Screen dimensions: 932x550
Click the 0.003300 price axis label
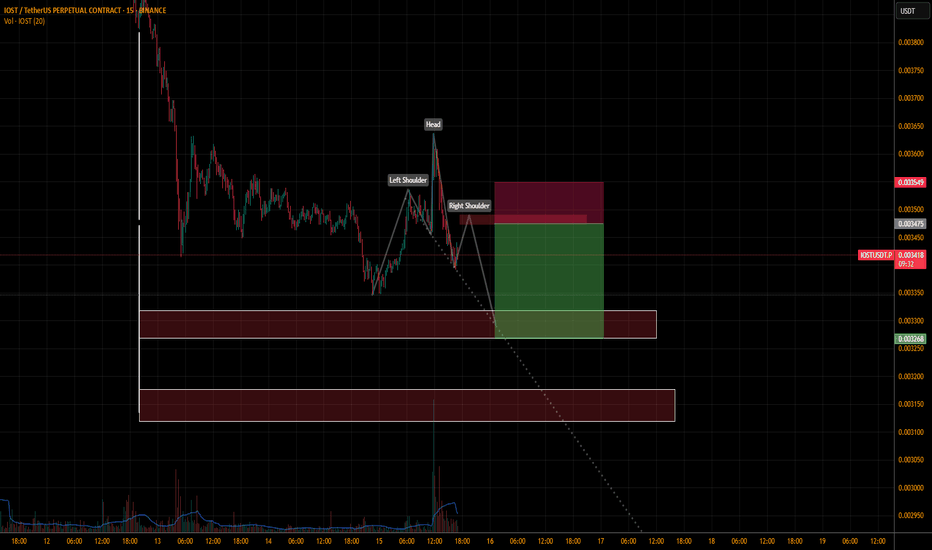click(x=911, y=320)
